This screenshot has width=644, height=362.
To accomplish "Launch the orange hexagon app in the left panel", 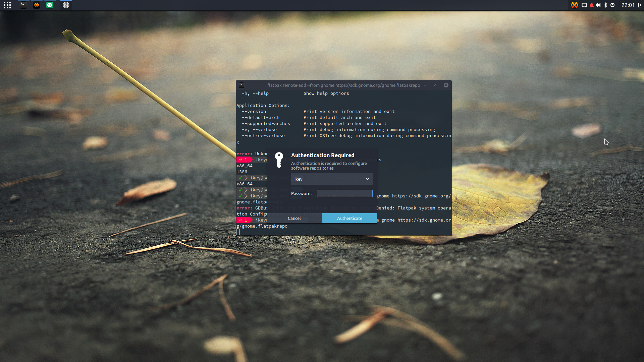I will tap(37, 5).
